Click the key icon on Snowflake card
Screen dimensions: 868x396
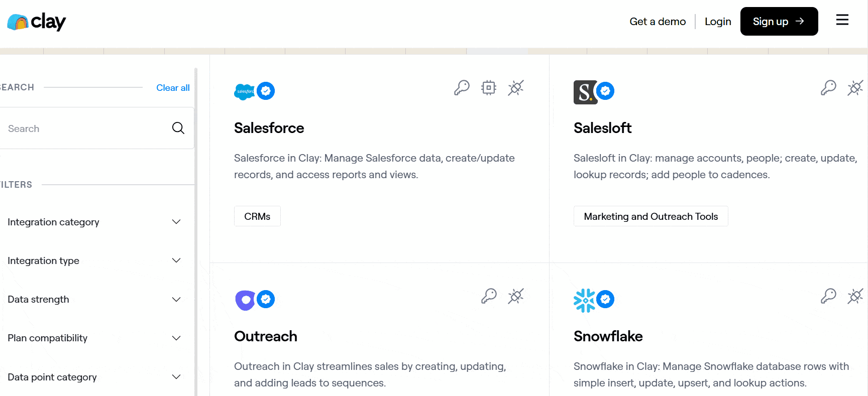click(828, 296)
